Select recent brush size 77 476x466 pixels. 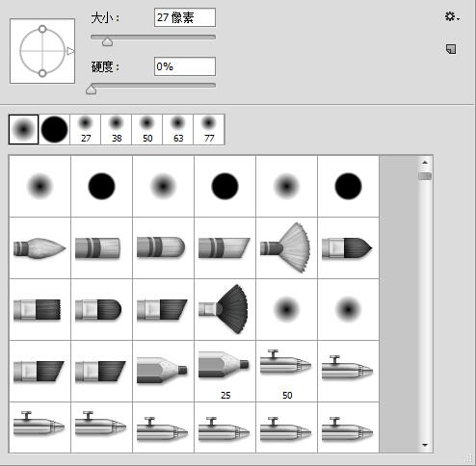(x=209, y=129)
